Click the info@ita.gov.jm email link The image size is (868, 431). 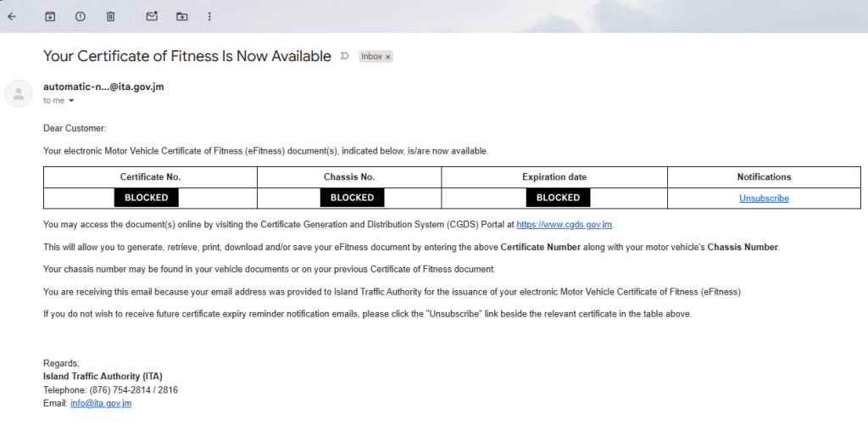101,404
